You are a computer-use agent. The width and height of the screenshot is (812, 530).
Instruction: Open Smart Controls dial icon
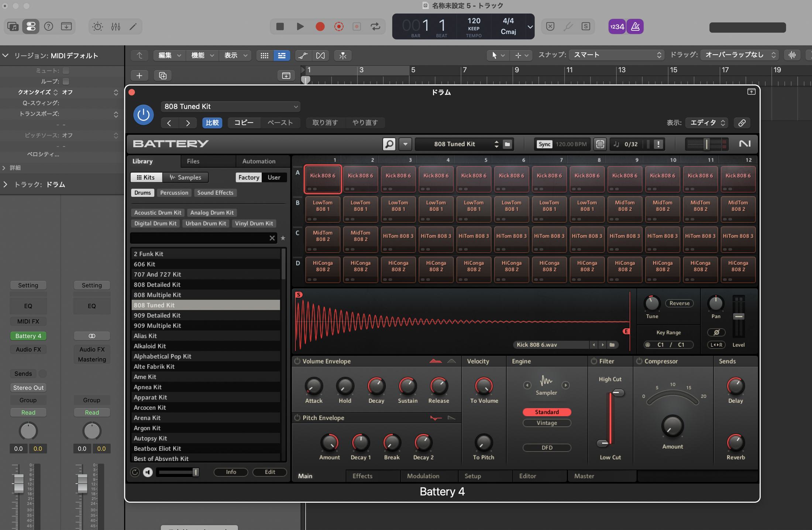click(x=97, y=27)
